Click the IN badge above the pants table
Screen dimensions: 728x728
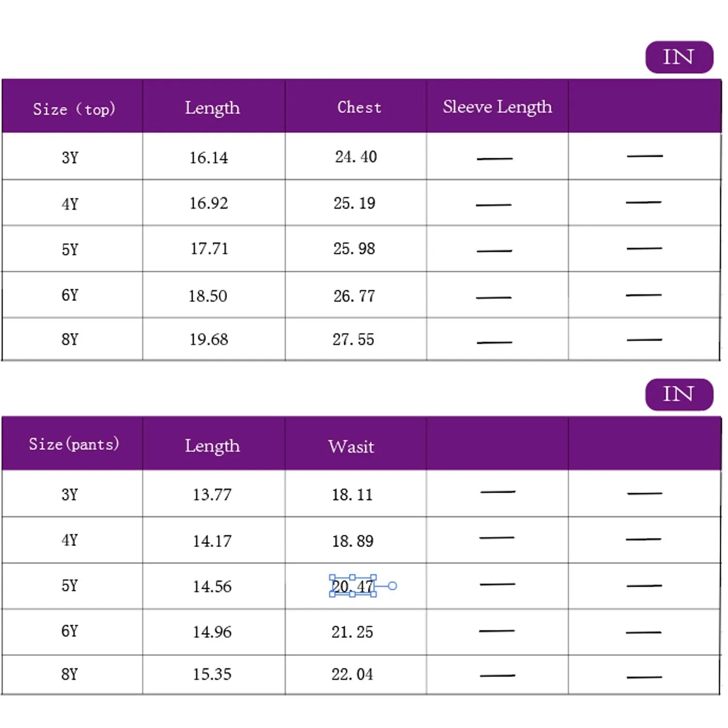point(678,395)
